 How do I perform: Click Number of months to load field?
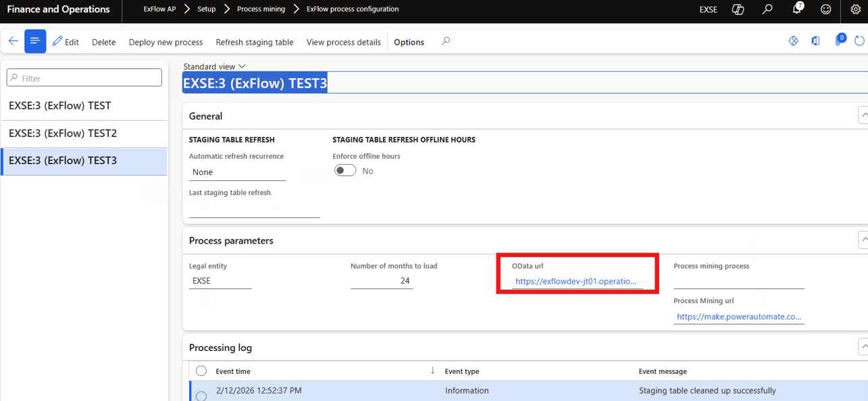click(x=382, y=281)
